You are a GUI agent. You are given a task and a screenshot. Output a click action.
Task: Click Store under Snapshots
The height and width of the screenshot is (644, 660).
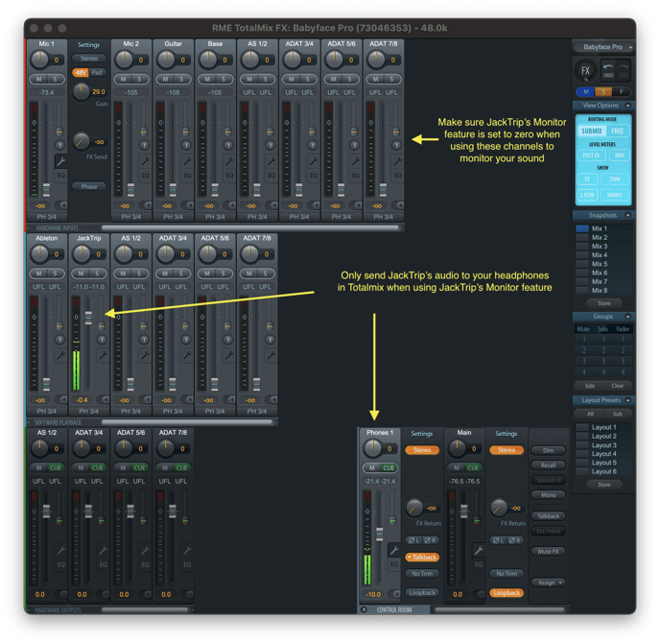pos(604,303)
